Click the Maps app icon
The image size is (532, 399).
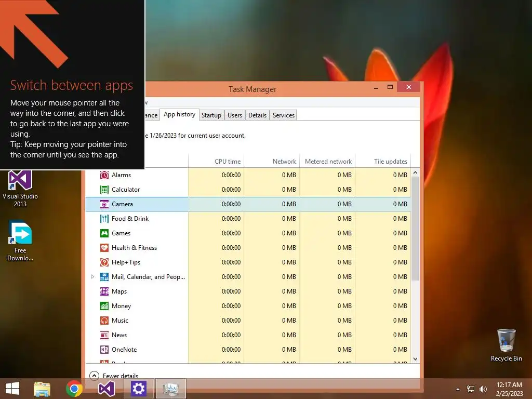tap(104, 291)
